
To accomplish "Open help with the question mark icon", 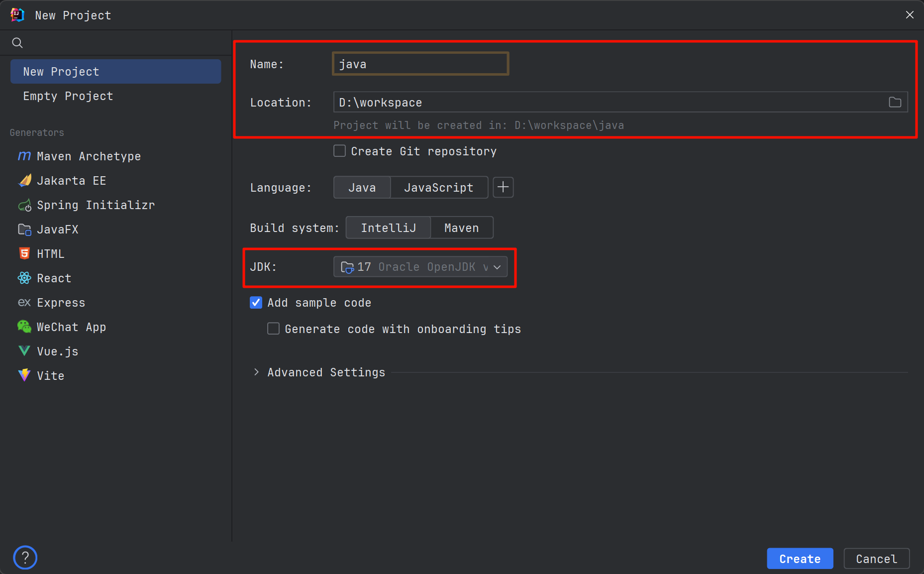I will click(25, 558).
